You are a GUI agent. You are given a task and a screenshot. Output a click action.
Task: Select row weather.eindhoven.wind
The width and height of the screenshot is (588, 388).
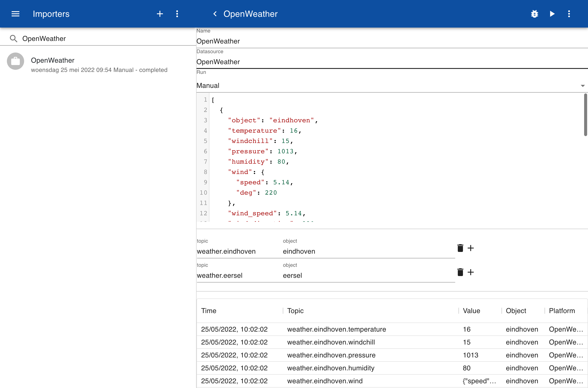[x=392, y=381]
